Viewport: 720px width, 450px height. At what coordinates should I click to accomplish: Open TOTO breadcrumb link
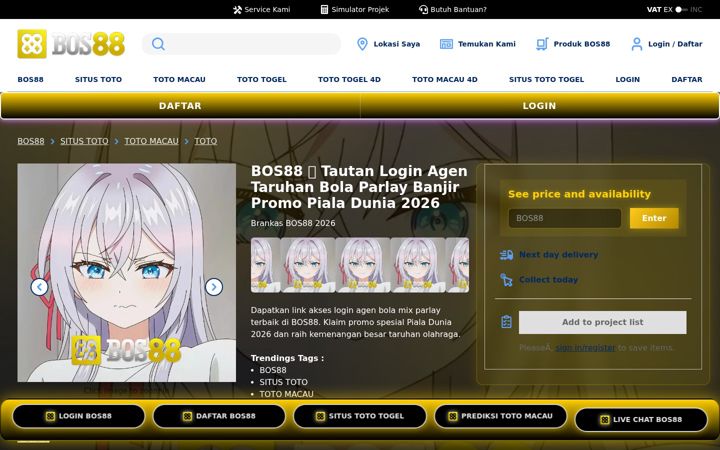click(206, 141)
